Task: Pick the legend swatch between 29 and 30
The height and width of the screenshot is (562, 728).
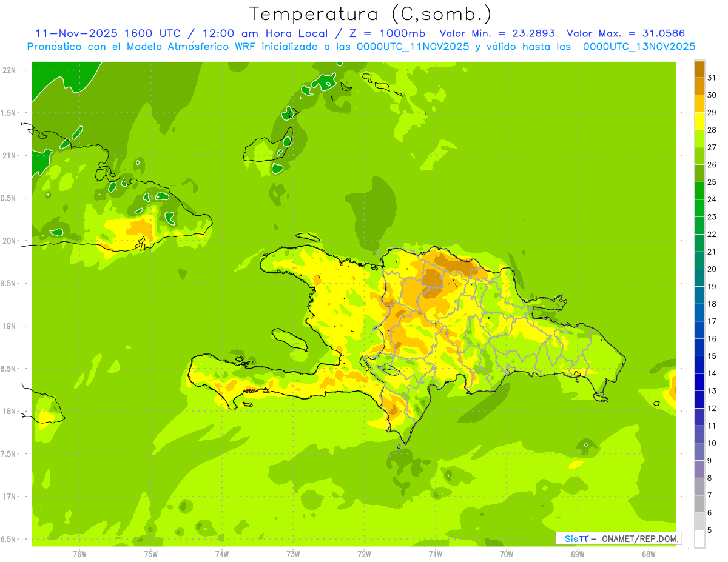Action: point(699,104)
